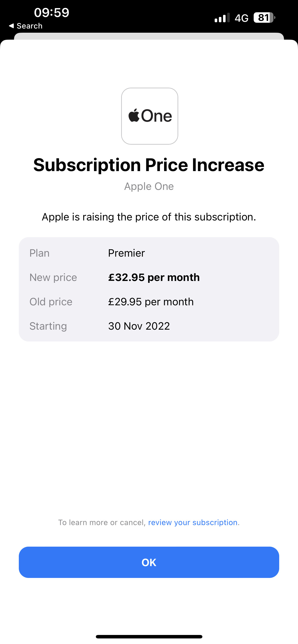Image resolution: width=298 pixels, height=644 pixels.
Task: Tap the Apple One app logo
Action: click(x=150, y=116)
